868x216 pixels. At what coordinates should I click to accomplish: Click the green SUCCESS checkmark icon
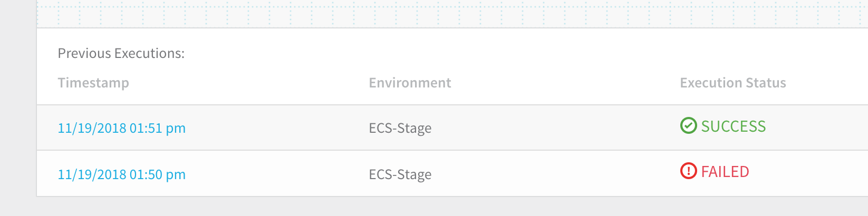pos(688,126)
